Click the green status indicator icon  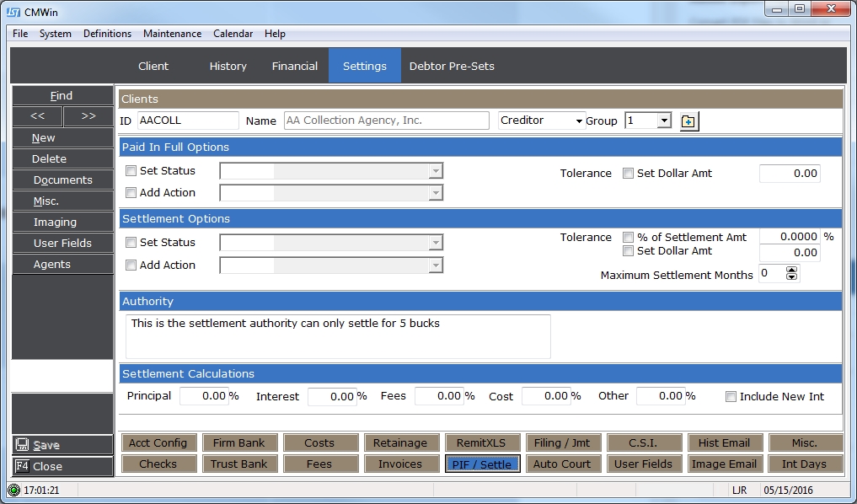point(14,490)
